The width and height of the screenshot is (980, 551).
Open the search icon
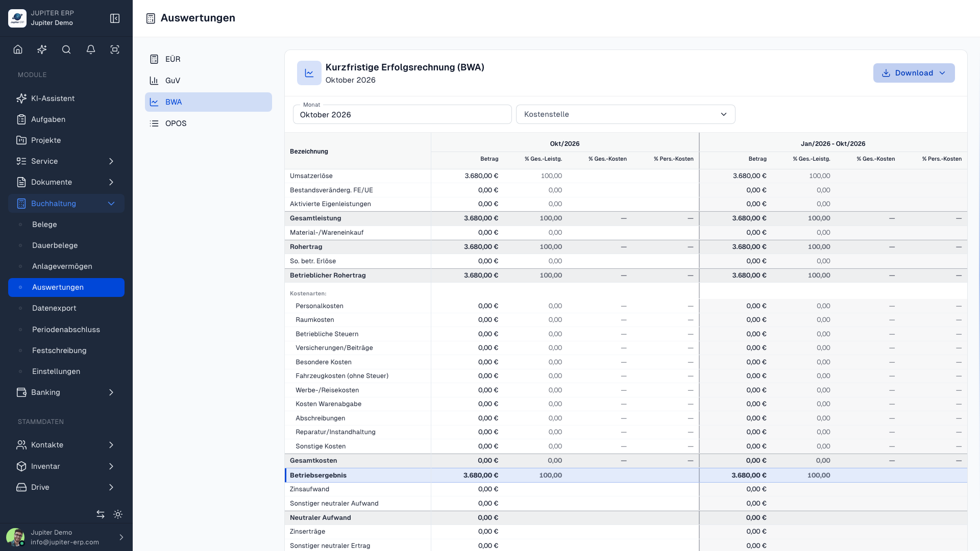tap(66, 49)
